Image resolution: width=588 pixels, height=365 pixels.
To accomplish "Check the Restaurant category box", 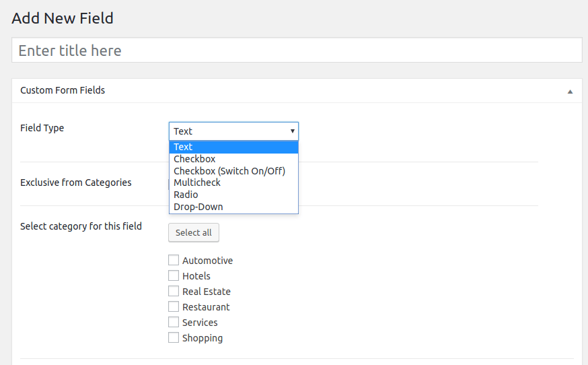I will (x=174, y=307).
